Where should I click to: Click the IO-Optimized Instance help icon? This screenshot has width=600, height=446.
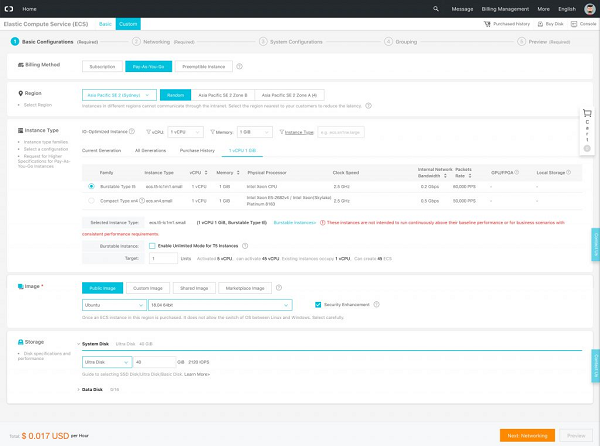coord(132,131)
